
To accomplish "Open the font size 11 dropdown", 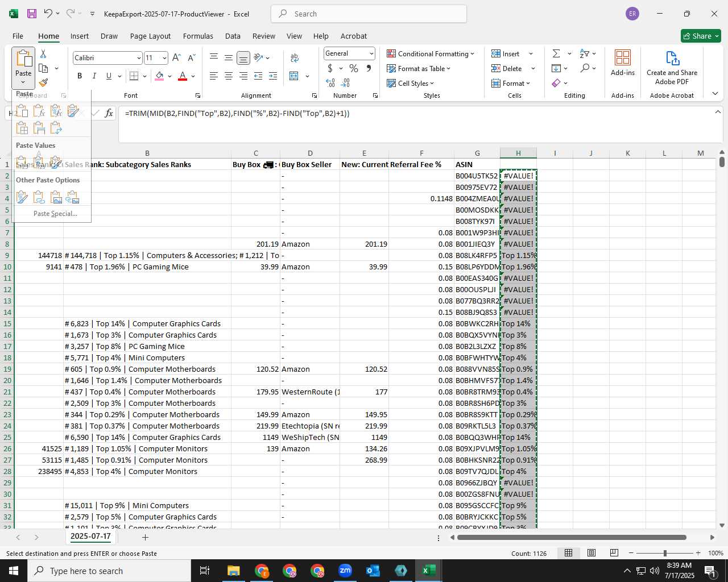I will point(164,58).
